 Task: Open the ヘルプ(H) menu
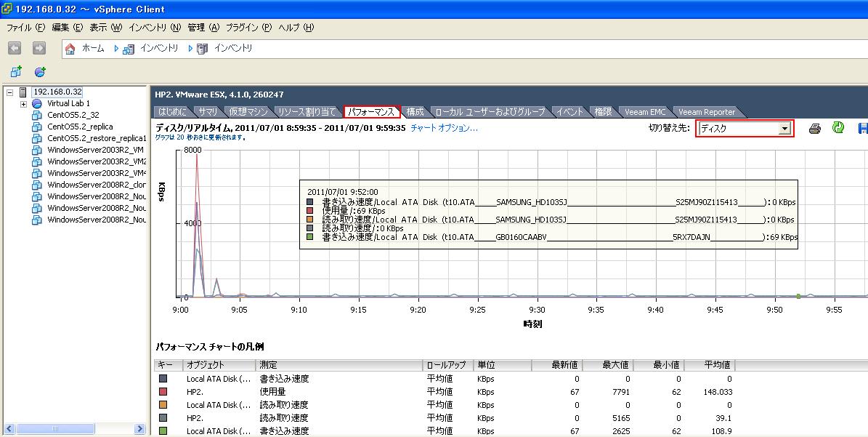[296, 27]
